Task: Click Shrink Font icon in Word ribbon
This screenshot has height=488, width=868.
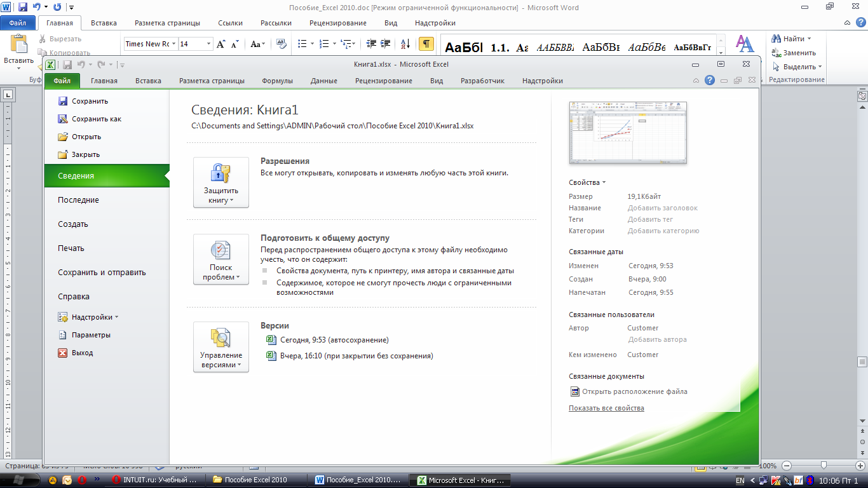Action: click(x=234, y=44)
